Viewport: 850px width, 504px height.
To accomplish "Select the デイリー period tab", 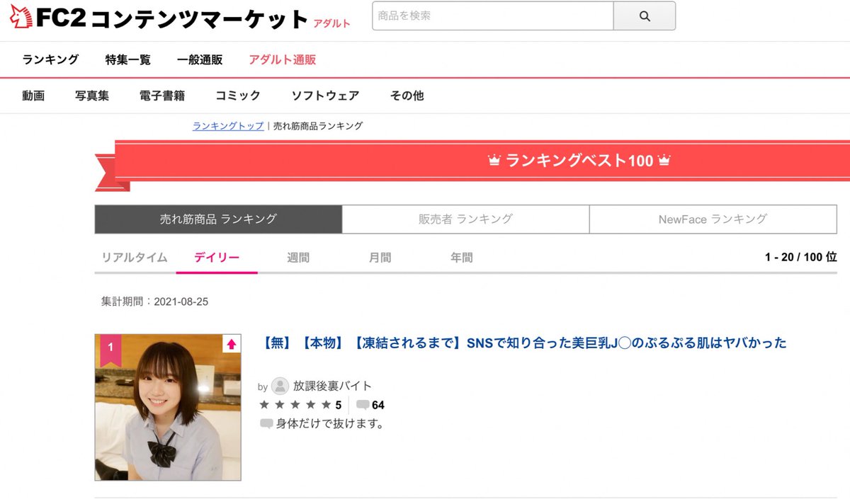I will tap(217, 258).
